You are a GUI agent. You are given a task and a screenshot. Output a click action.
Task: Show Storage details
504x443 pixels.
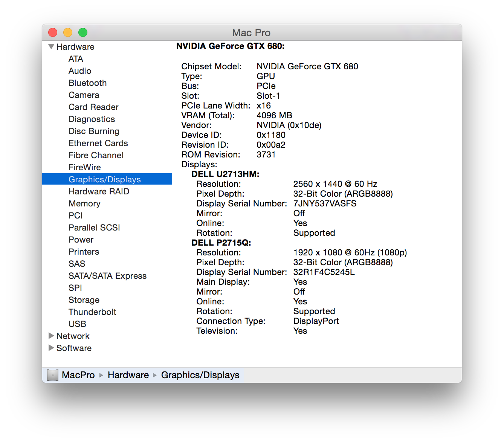pos(84,300)
